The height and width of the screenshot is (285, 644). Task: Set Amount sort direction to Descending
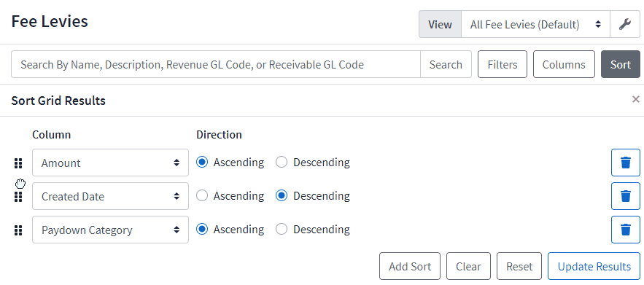(x=282, y=163)
